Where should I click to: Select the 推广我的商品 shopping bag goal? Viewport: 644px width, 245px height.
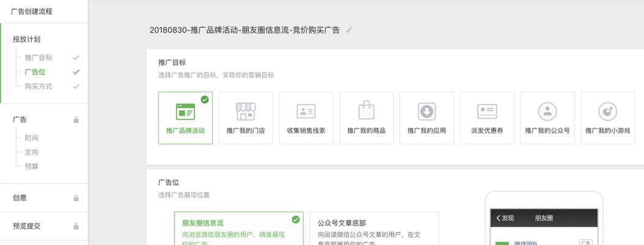pos(366,118)
